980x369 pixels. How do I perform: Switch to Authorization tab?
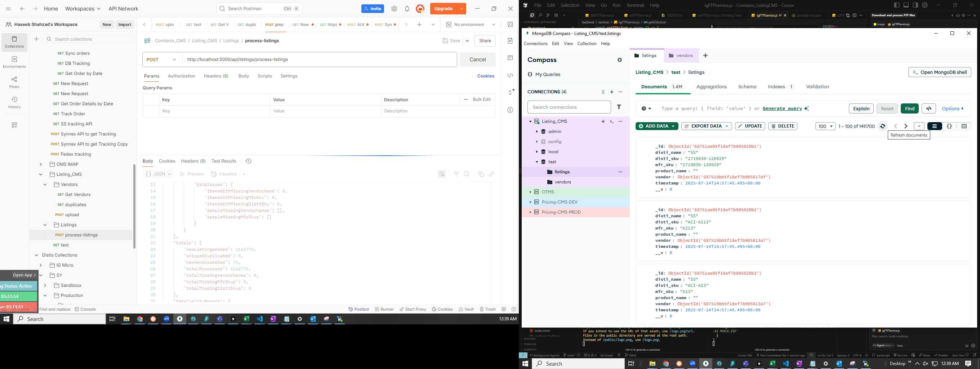click(x=182, y=76)
